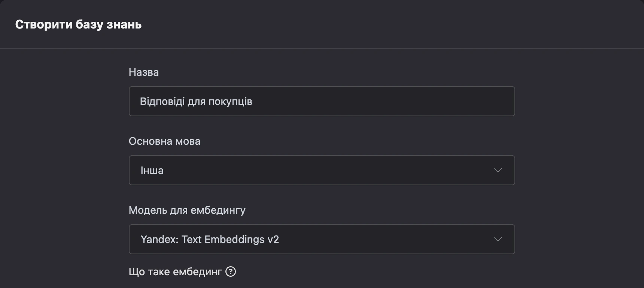
Task: Click text "Відповіді для покупців" in name field
Action: [196, 101]
